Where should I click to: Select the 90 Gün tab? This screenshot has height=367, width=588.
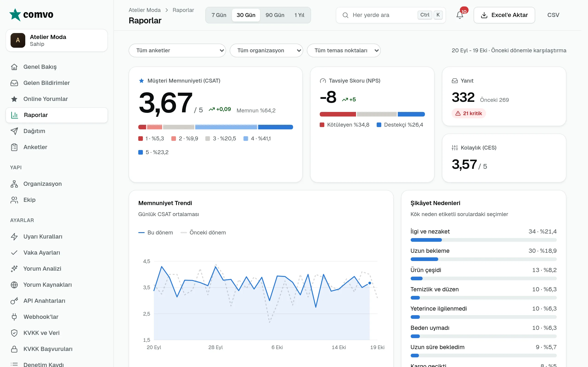click(x=275, y=15)
